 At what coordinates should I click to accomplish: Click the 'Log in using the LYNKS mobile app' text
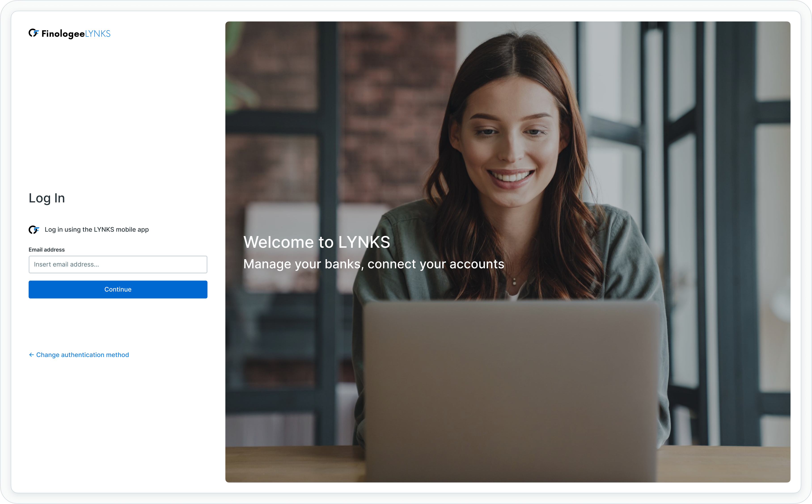(96, 229)
